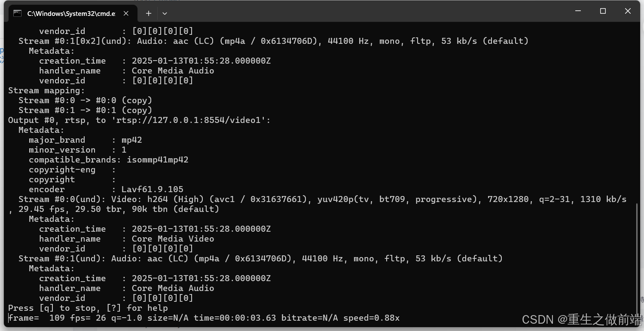Click the minimize window button
This screenshot has width=644, height=331.
pos(578,11)
